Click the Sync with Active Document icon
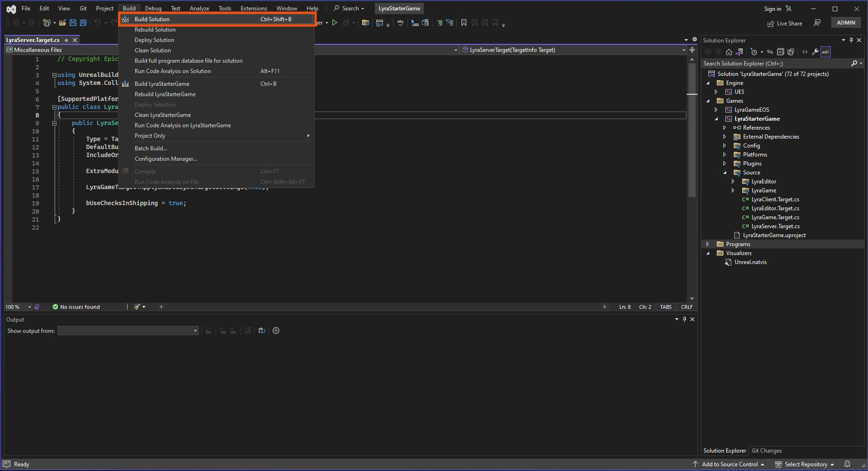Viewport: 868px width, 471px height. click(x=770, y=52)
